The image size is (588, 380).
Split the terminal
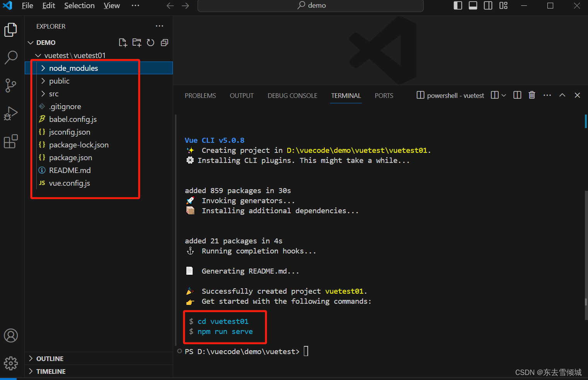coord(517,95)
